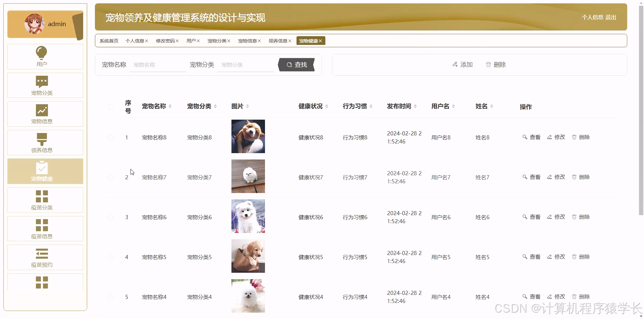
Task: Toggle the select-all checkbox in table header
Action: tap(111, 107)
